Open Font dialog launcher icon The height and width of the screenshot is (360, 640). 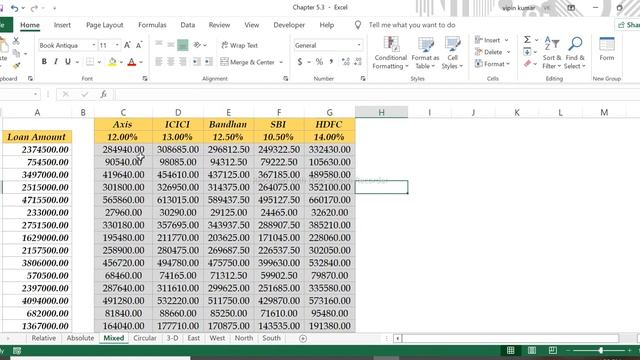pos(145,78)
